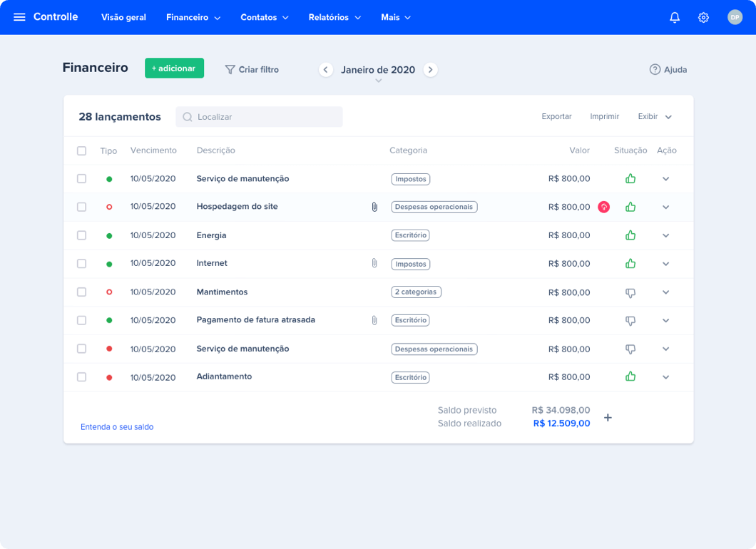The height and width of the screenshot is (549, 756).
Task: Click the Localizar search field
Action: point(259,116)
